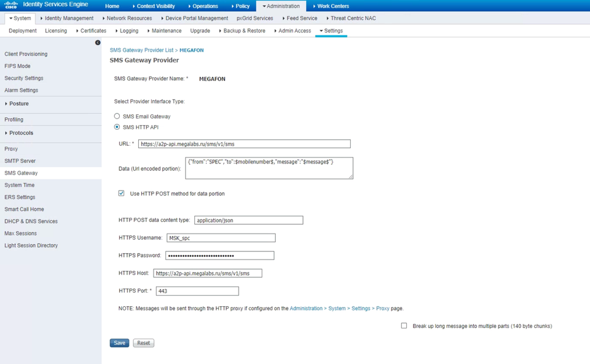Expand the Protocols section in sidebar
590x364 pixels.
[19, 133]
